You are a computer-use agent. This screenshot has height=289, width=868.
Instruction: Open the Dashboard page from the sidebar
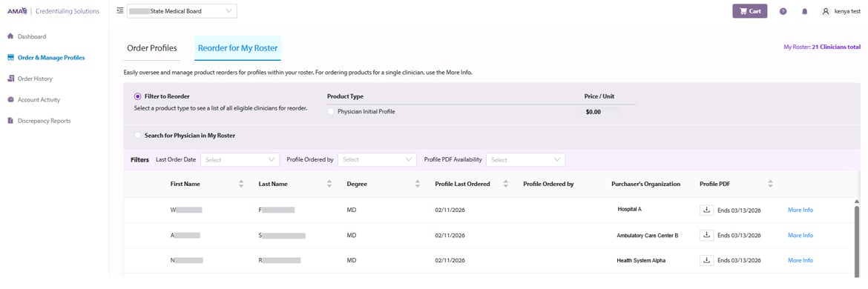pos(32,36)
